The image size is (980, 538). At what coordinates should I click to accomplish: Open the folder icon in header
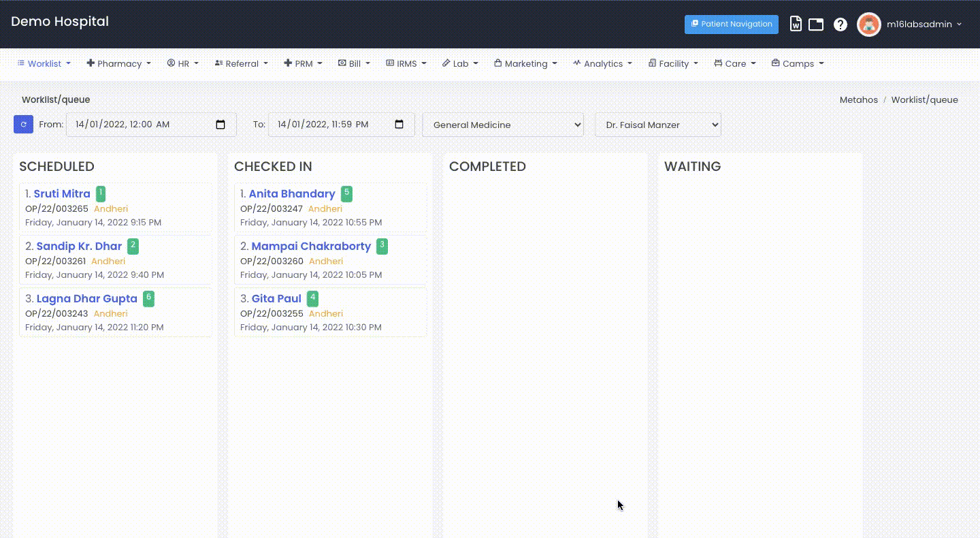pos(816,25)
